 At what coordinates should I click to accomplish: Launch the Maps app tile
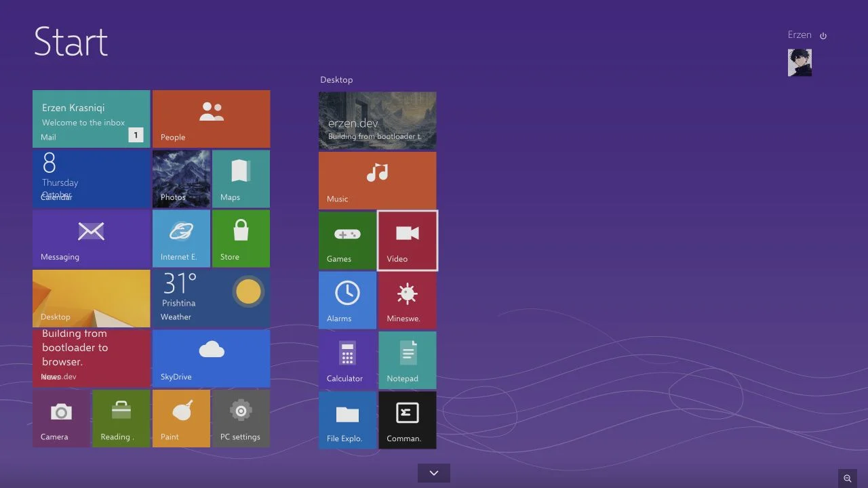[x=241, y=178]
